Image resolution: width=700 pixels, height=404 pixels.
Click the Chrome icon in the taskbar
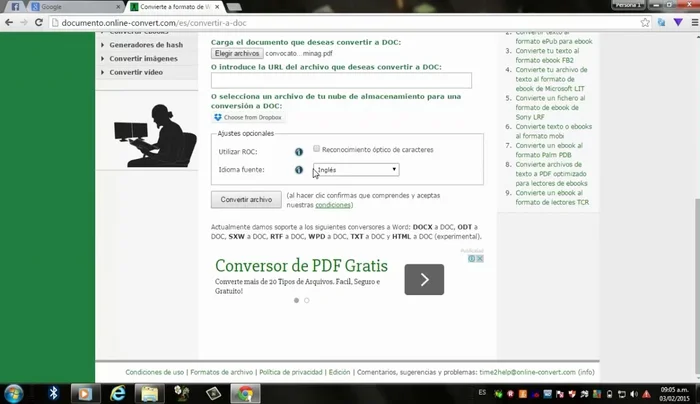(x=245, y=393)
